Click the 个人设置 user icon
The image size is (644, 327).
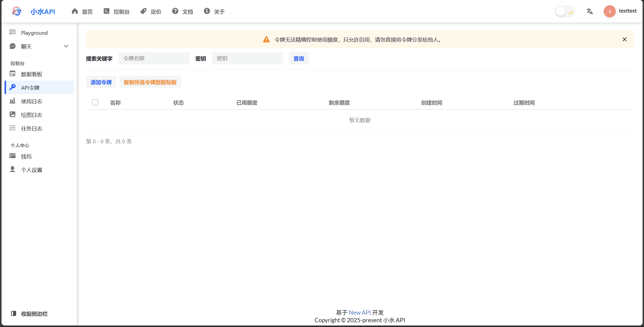click(12, 169)
